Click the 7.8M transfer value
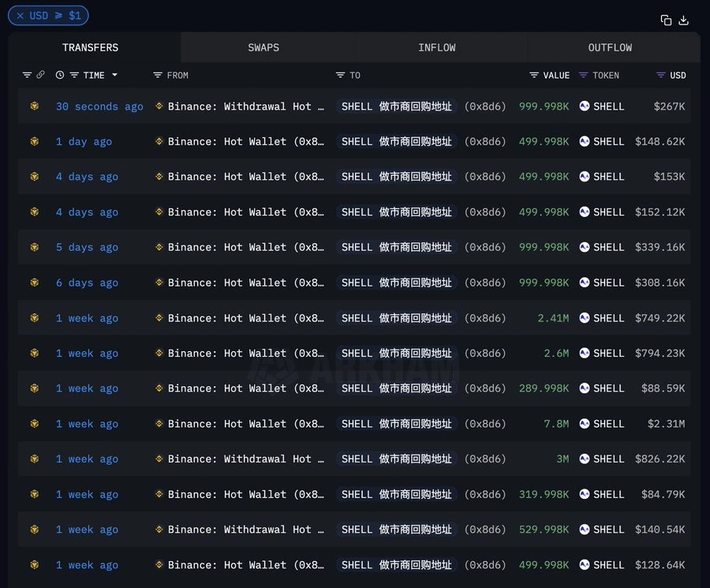Screen dimensions: 710x588 coord(556,424)
